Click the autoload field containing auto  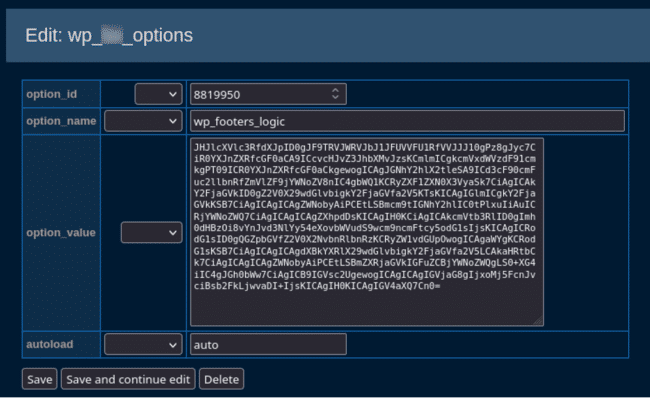click(268, 345)
